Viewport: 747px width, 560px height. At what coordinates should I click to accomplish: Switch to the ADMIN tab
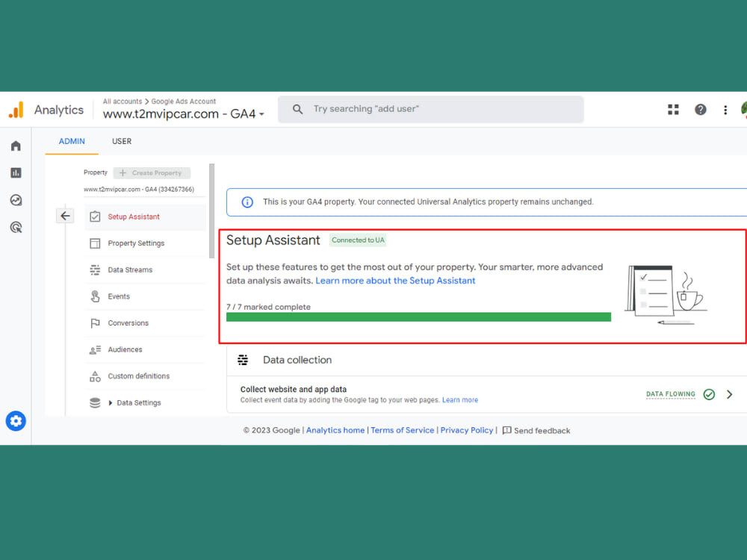click(72, 140)
